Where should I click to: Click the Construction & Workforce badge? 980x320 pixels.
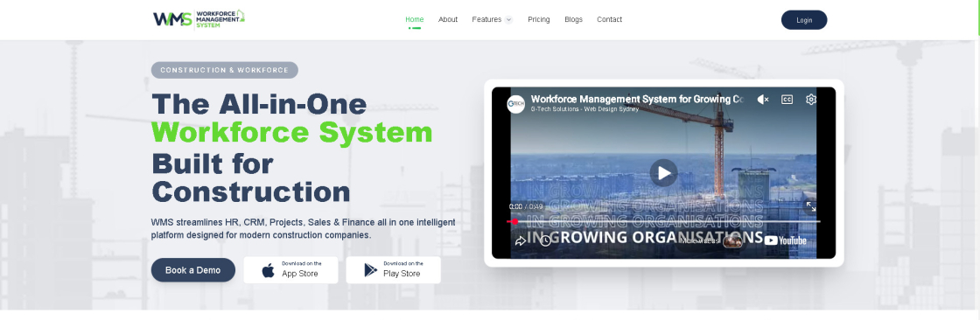[224, 70]
